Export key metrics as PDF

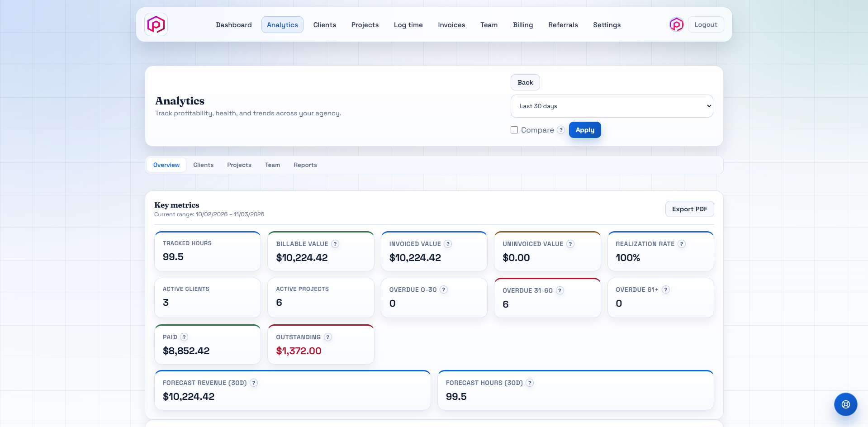point(689,209)
